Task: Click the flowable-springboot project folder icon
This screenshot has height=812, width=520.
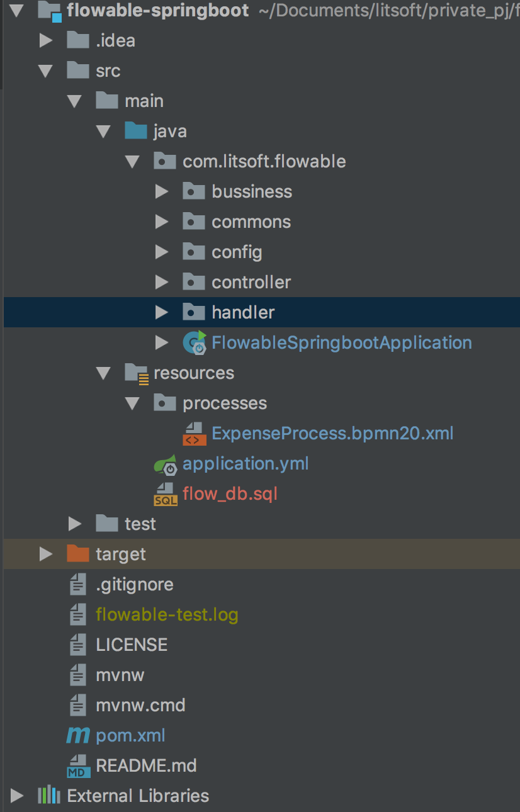Action: (48, 10)
